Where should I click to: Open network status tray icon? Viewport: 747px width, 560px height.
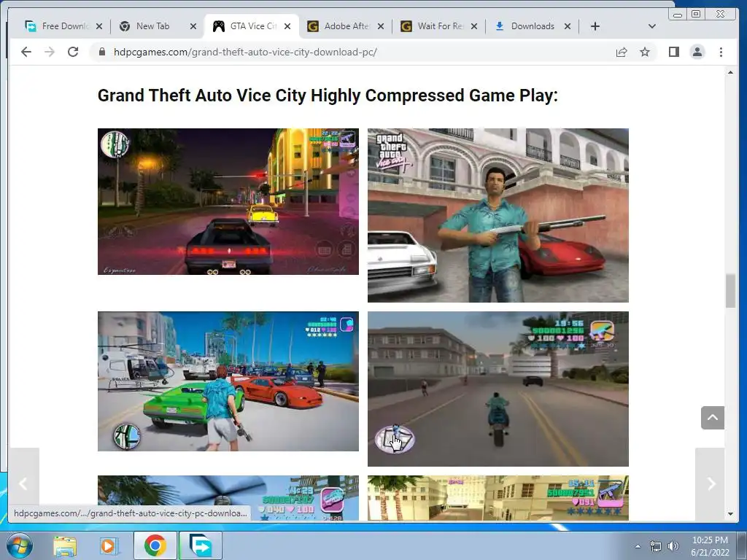656,546
